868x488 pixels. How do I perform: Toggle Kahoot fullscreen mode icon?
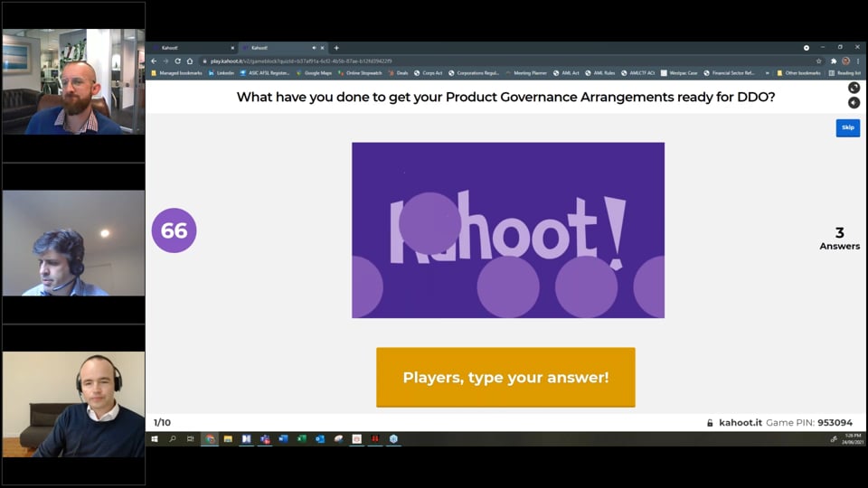[854, 88]
